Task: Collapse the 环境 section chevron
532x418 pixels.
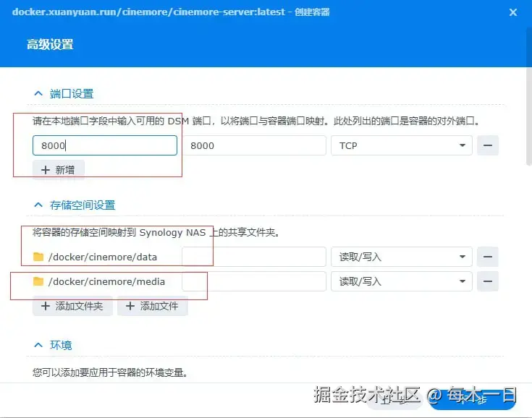Action: click(x=38, y=345)
